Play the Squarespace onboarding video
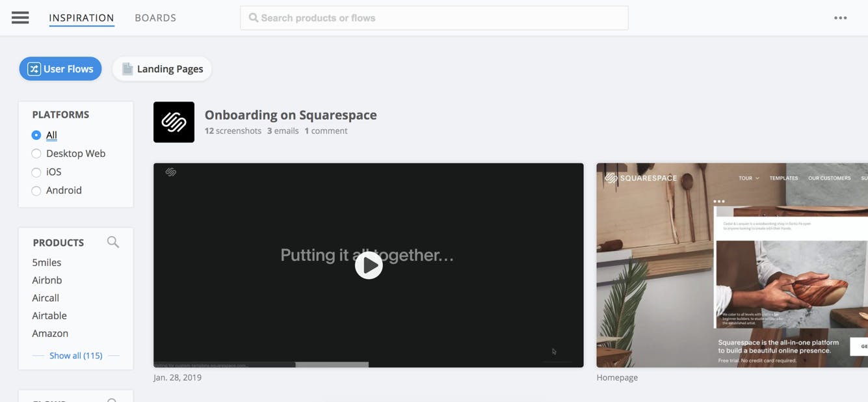The image size is (868, 402). (369, 265)
